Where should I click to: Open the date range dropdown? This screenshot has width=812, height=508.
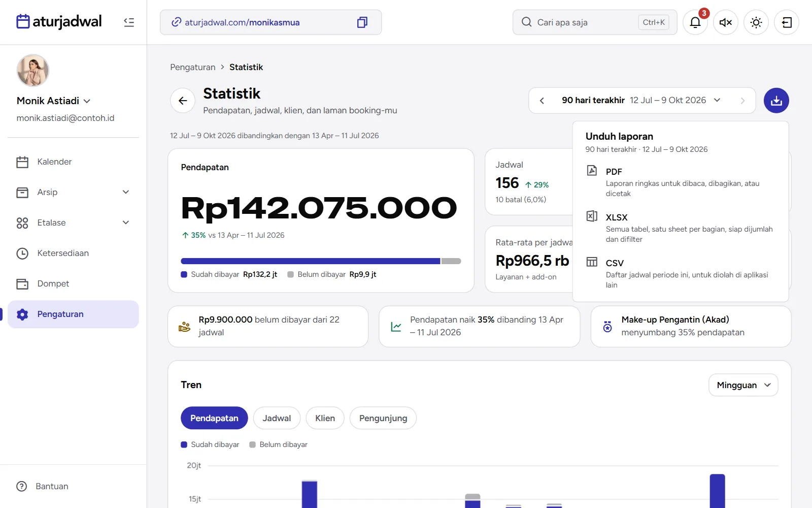(x=641, y=101)
